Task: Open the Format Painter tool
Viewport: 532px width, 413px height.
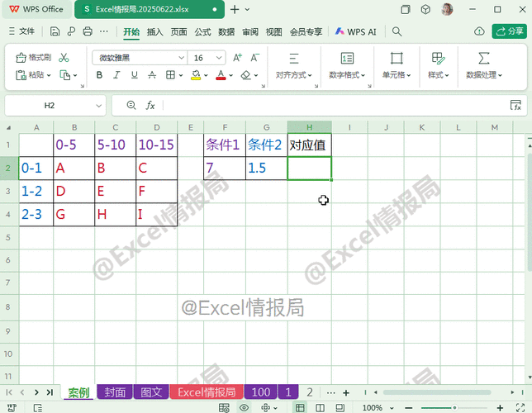Action: click(x=33, y=57)
